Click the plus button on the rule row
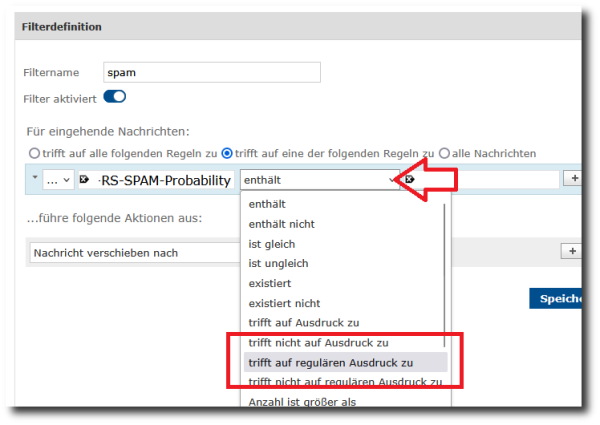600x425 pixels. pos(574,179)
